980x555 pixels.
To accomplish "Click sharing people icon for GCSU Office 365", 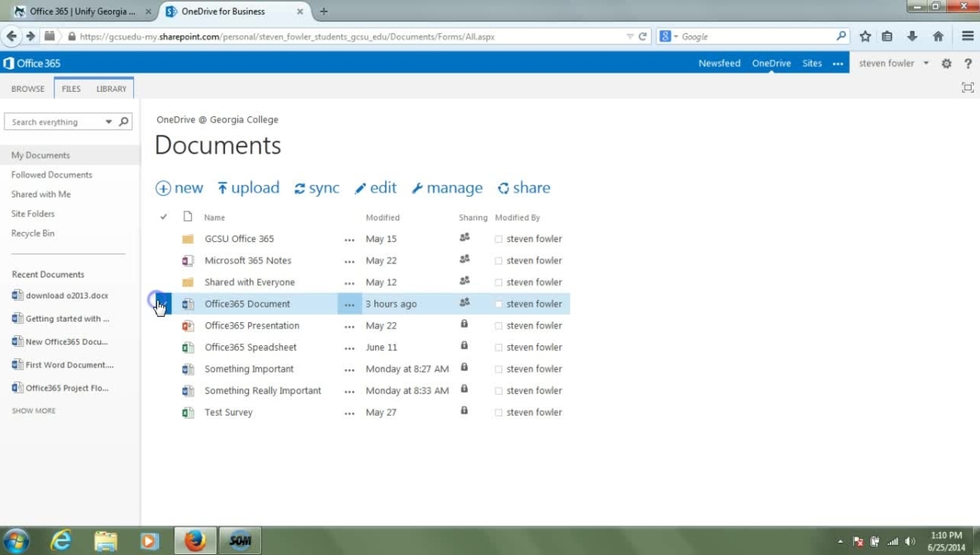I will (x=464, y=237).
